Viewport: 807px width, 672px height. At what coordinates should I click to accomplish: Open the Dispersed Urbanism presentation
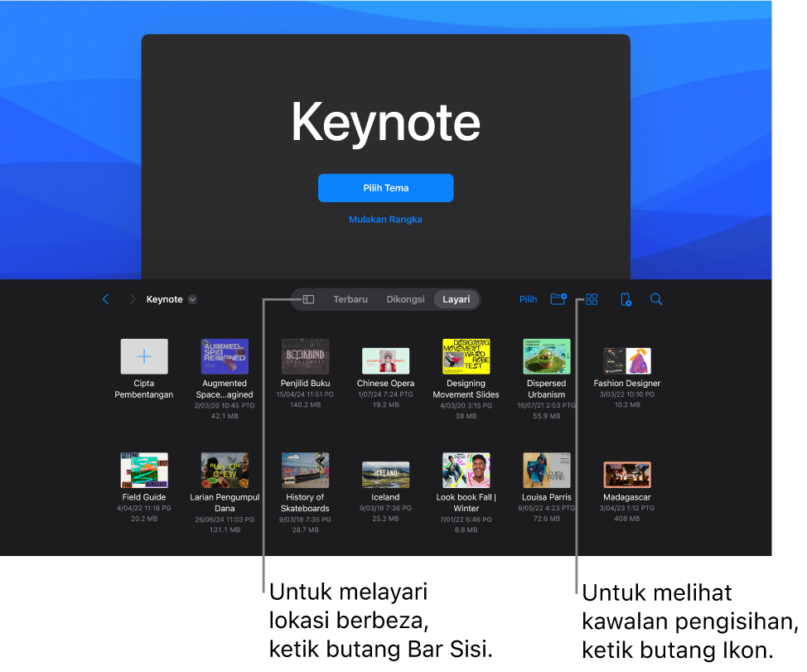point(547,356)
